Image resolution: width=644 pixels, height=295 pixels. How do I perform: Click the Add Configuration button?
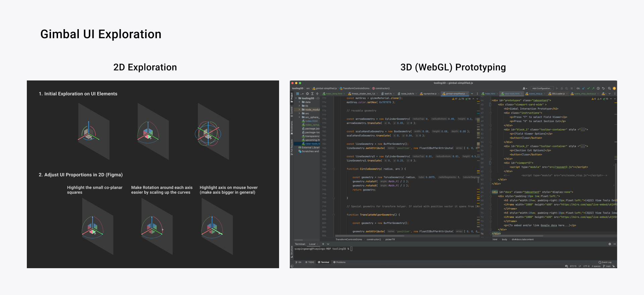coord(541,88)
